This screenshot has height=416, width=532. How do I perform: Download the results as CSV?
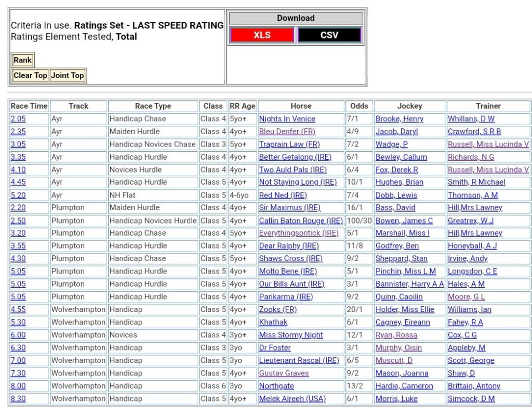(329, 35)
